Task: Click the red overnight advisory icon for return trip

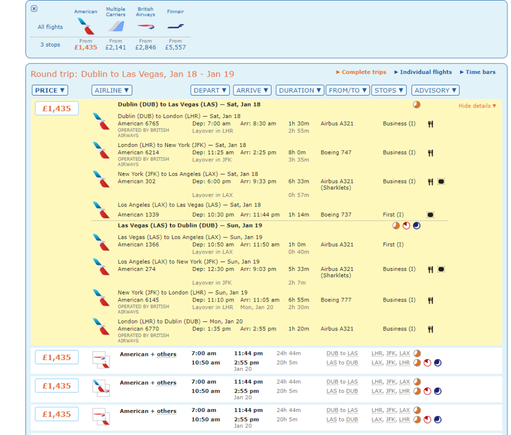Action: (x=406, y=226)
